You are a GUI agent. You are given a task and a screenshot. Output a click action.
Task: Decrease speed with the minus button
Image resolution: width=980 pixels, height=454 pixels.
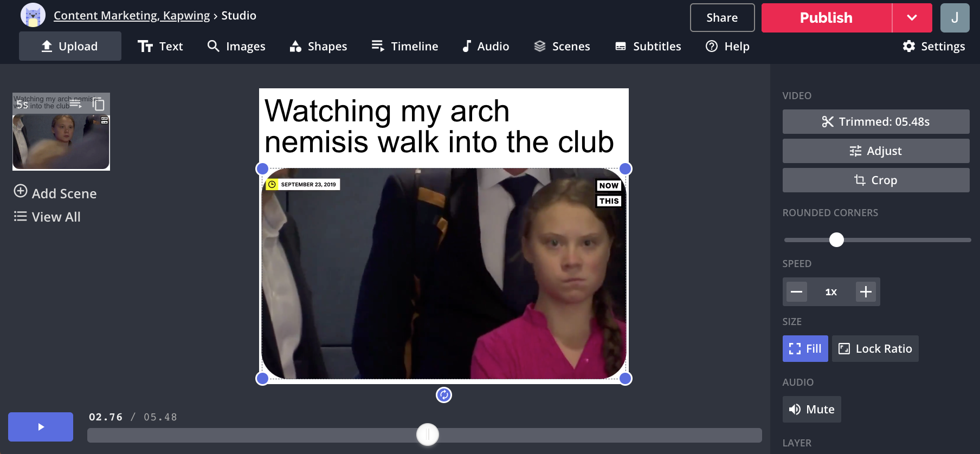coord(796,292)
